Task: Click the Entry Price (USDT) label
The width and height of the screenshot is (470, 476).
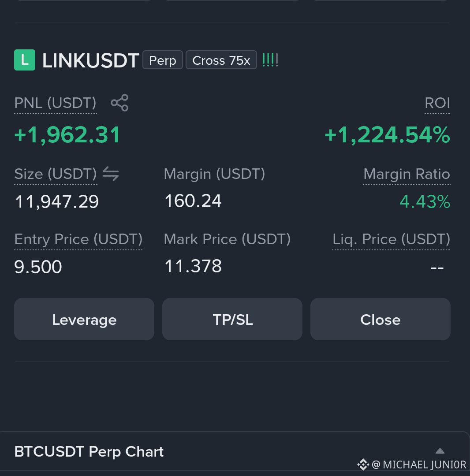Action: pyautogui.click(x=78, y=239)
